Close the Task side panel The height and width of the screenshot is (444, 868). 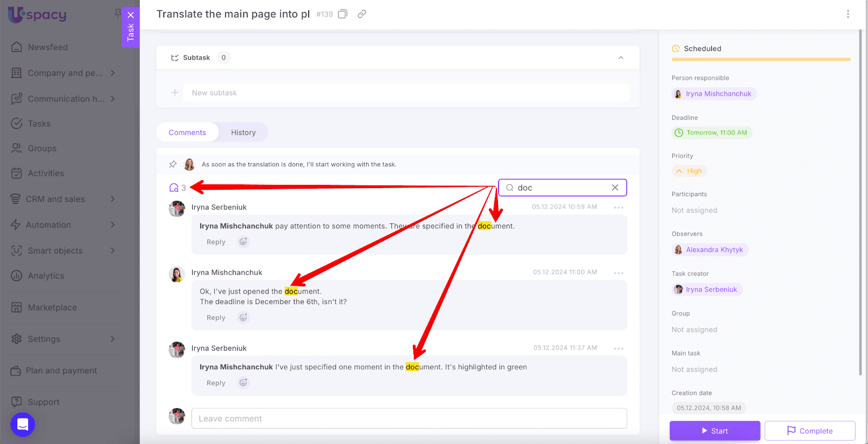tap(131, 15)
